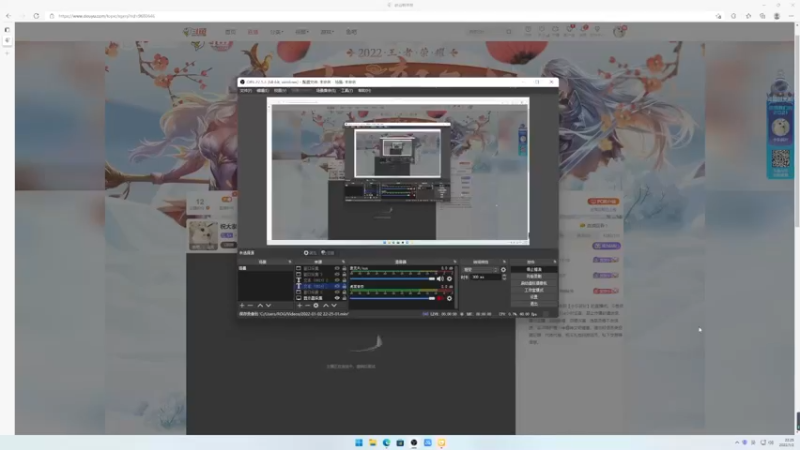Mute the Mic/Aux channel with its speaker icon
The image size is (800, 450).
[440, 279]
